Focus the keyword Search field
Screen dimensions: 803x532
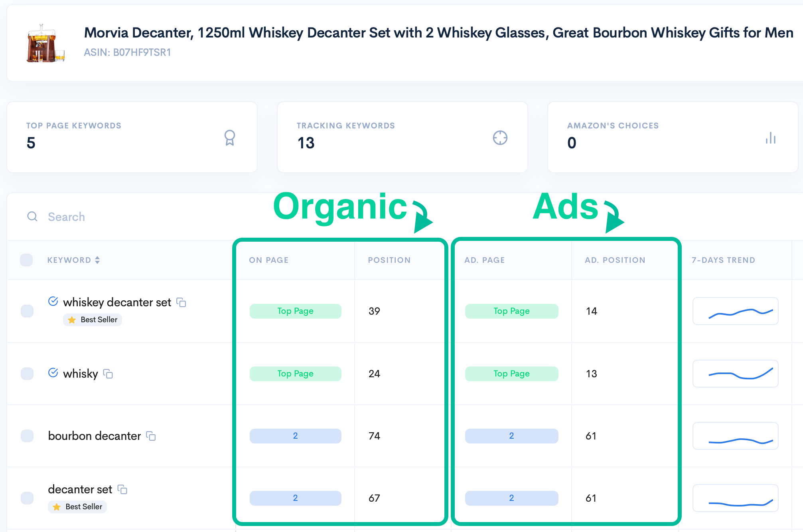120,217
